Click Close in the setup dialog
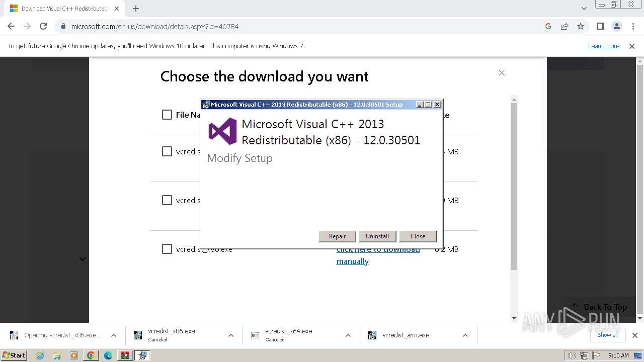This screenshot has height=362, width=644. 418,236
